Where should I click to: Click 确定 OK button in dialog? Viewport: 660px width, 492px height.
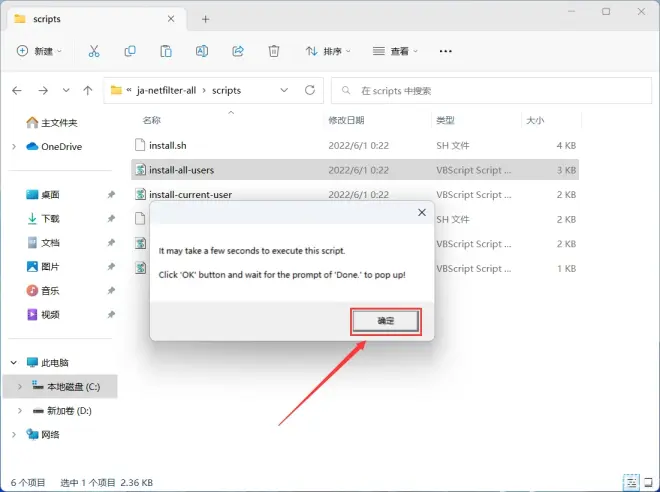(x=386, y=321)
